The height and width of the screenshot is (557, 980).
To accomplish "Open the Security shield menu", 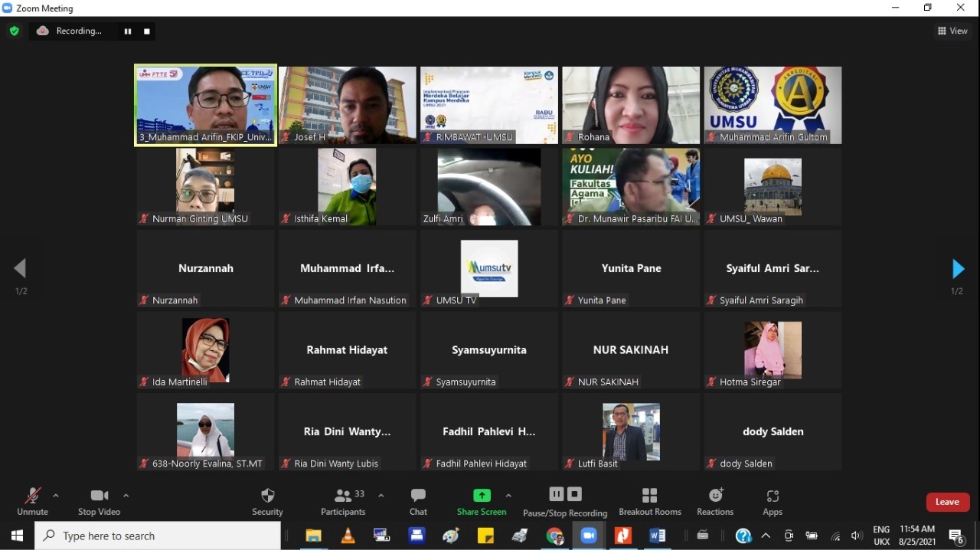I will click(x=267, y=501).
